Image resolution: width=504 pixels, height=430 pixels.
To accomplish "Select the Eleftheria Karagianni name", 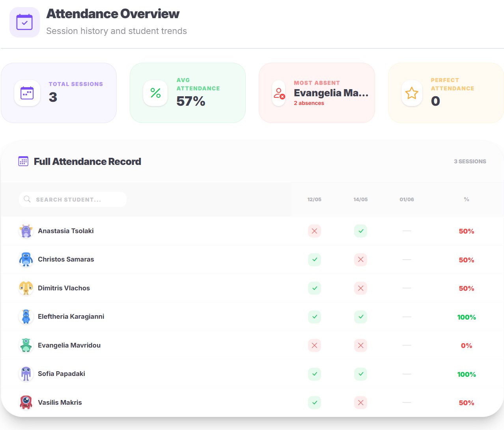I will pos(71,316).
